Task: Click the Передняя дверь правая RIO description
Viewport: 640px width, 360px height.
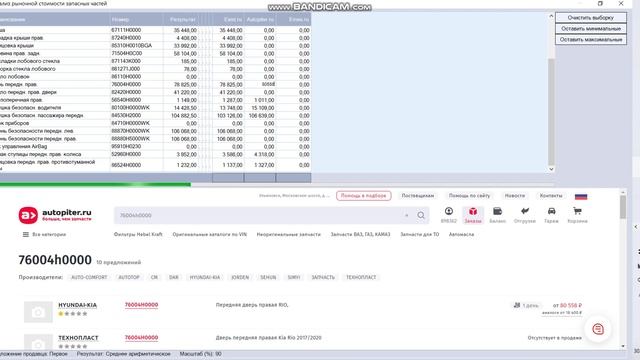Action: click(x=252, y=305)
